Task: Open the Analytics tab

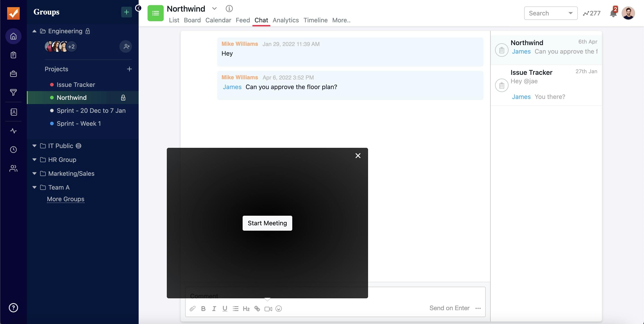Action: (x=286, y=20)
